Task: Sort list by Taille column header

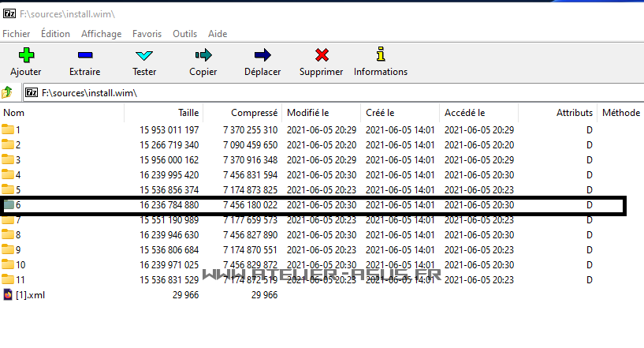Action: [x=188, y=113]
